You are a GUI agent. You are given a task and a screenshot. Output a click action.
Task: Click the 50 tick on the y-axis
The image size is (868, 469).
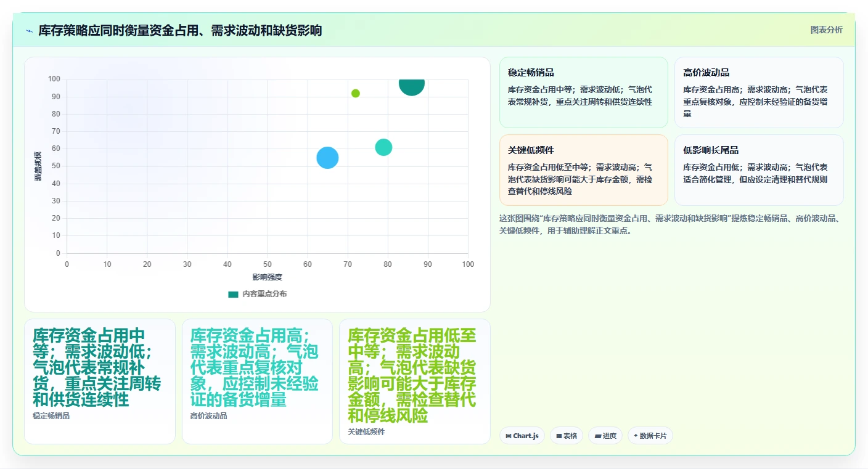56,166
